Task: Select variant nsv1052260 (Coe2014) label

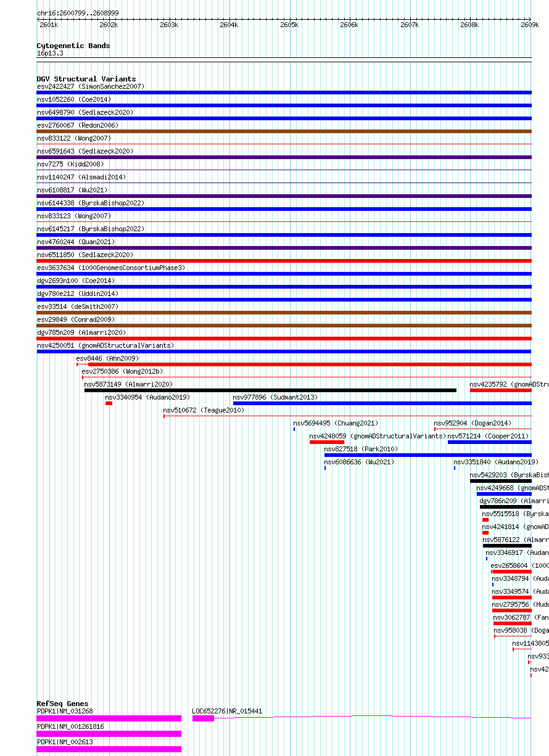Action: (74, 99)
